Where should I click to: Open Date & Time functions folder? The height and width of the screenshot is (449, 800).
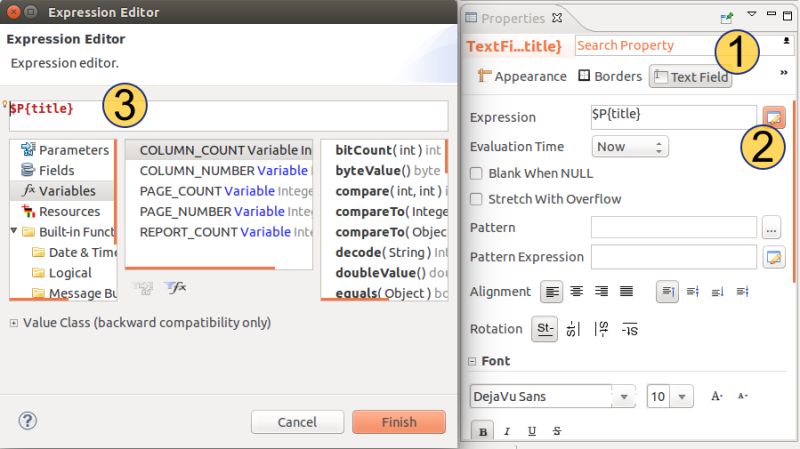coord(74,253)
